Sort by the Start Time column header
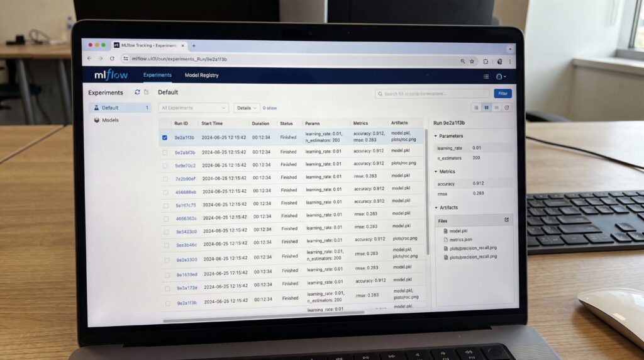Viewport: 644px width, 360px height. [212, 123]
